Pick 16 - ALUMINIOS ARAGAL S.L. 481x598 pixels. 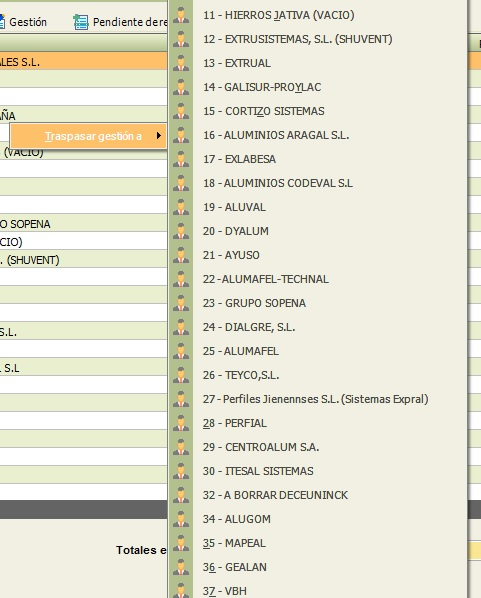[x=276, y=135]
